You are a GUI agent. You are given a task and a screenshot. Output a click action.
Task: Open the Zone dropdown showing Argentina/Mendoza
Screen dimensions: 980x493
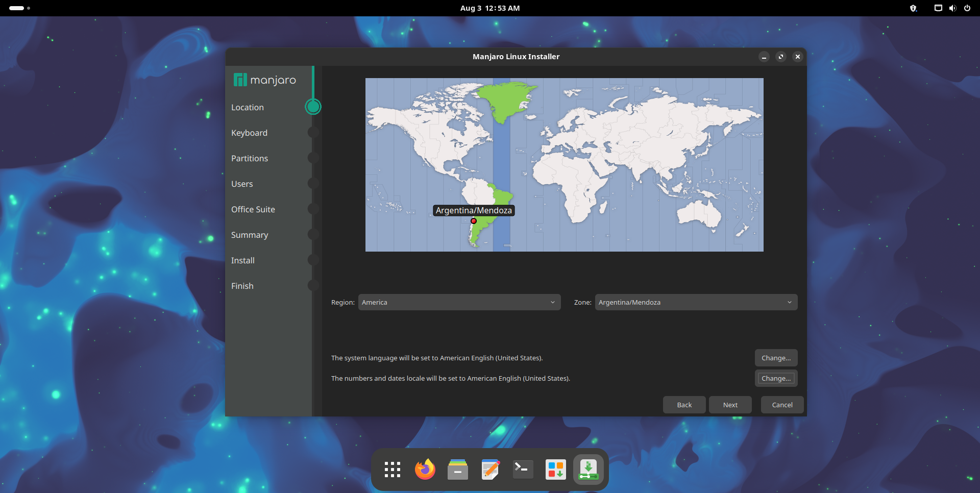coord(696,302)
